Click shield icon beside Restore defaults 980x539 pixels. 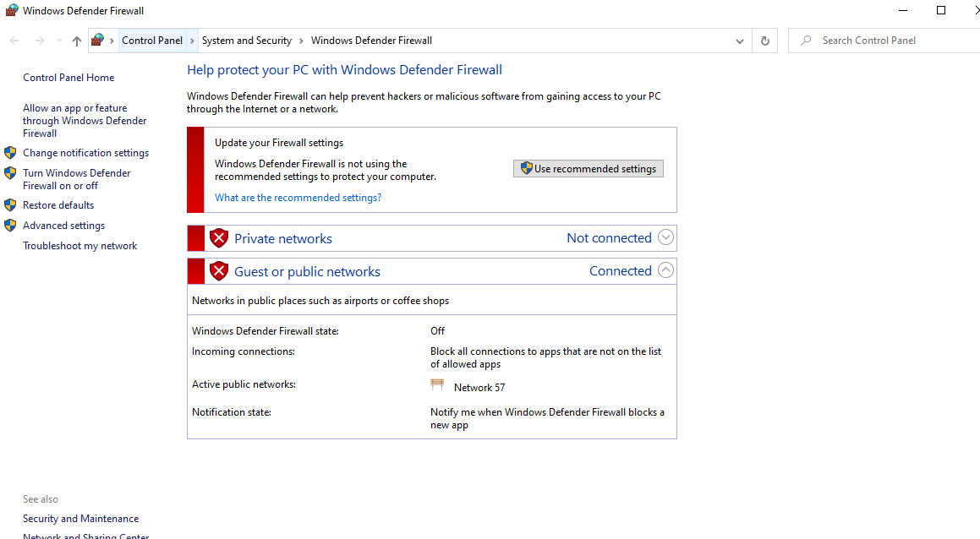point(10,204)
